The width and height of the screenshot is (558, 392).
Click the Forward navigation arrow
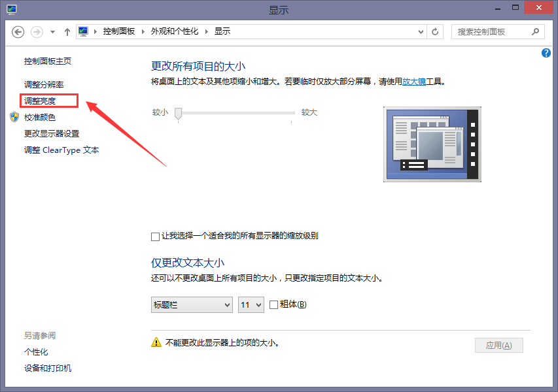(x=37, y=32)
